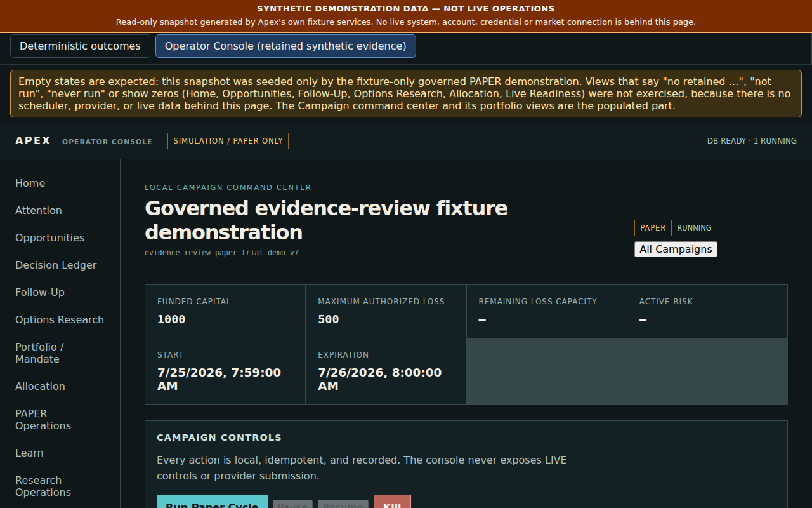This screenshot has width=812, height=508.
Task: Click the Remaining Loss Capacity dash value
Action: coord(482,319)
